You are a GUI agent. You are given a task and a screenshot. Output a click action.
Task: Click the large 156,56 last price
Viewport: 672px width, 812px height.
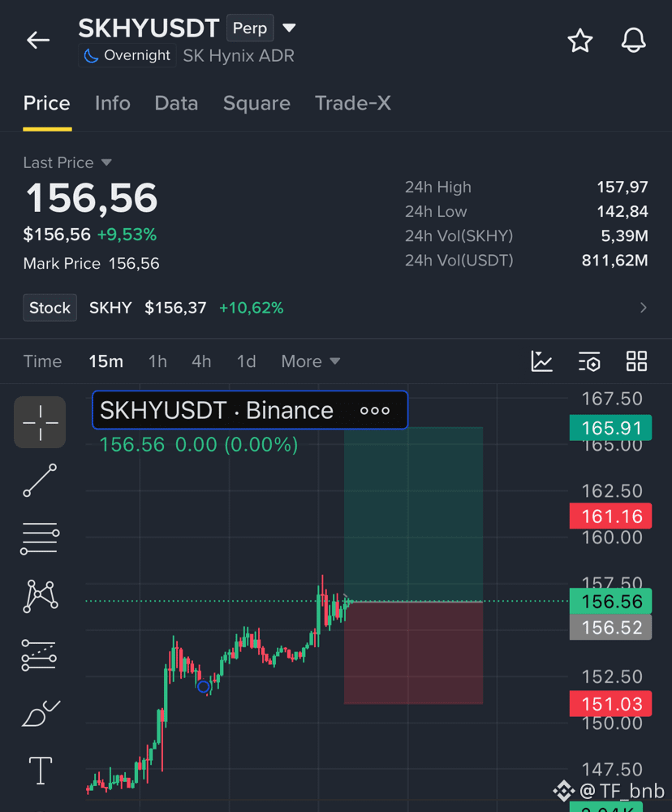[92, 198]
